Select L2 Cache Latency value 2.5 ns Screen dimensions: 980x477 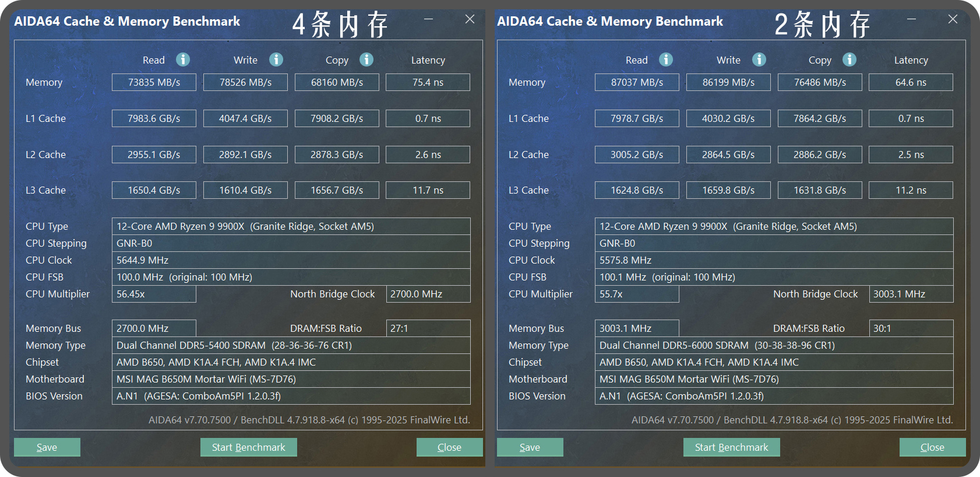coord(911,155)
